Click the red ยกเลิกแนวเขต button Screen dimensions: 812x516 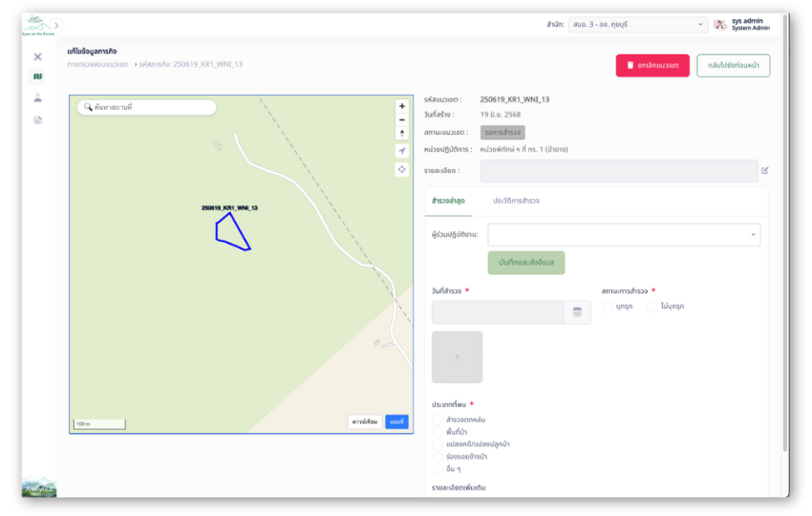pyautogui.click(x=652, y=65)
